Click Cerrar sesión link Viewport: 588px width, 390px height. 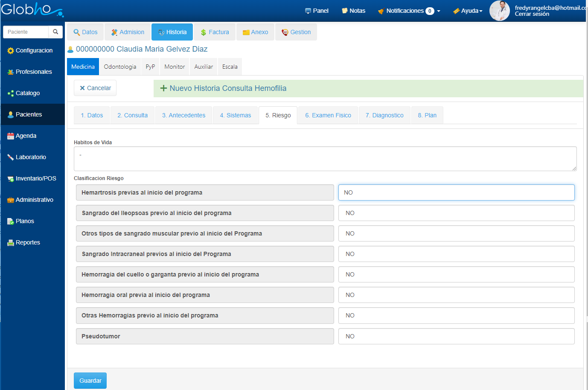point(532,14)
